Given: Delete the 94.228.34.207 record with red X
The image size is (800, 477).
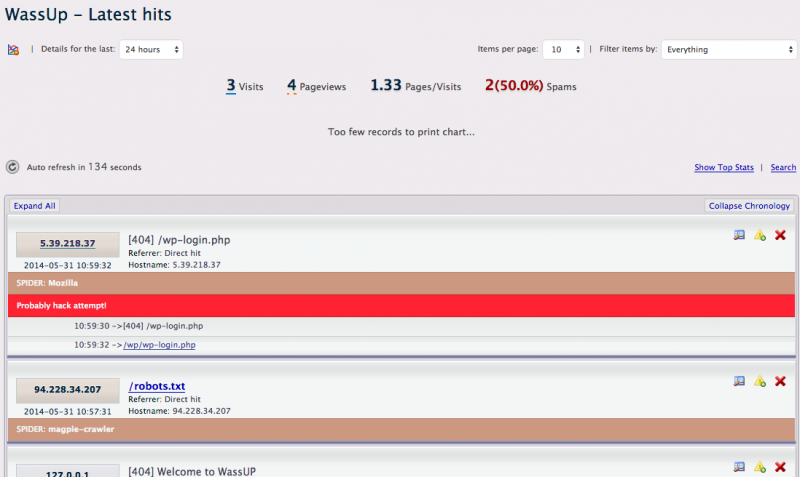Looking at the screenshot, I should [x=780, y=381].
